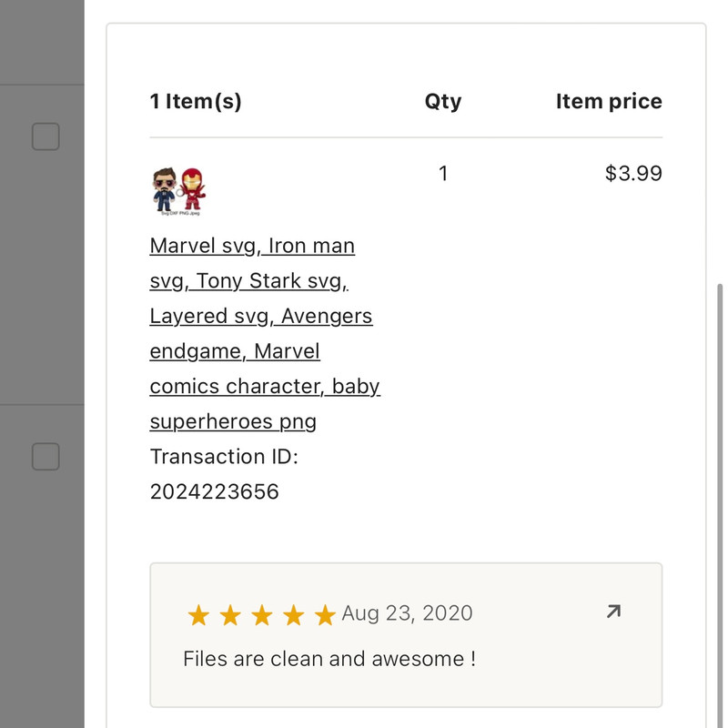The width and height of the screenshot is (728, 728).
Task: Click the Qty column header
Action: coord(443,101)
